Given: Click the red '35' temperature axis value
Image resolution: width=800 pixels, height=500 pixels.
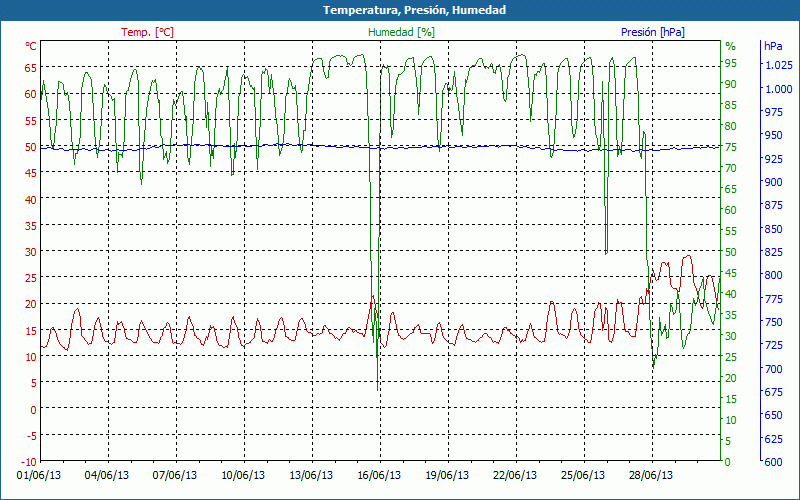Looking at the screenshot, I should pyautogui.click(x=31, y=225).
